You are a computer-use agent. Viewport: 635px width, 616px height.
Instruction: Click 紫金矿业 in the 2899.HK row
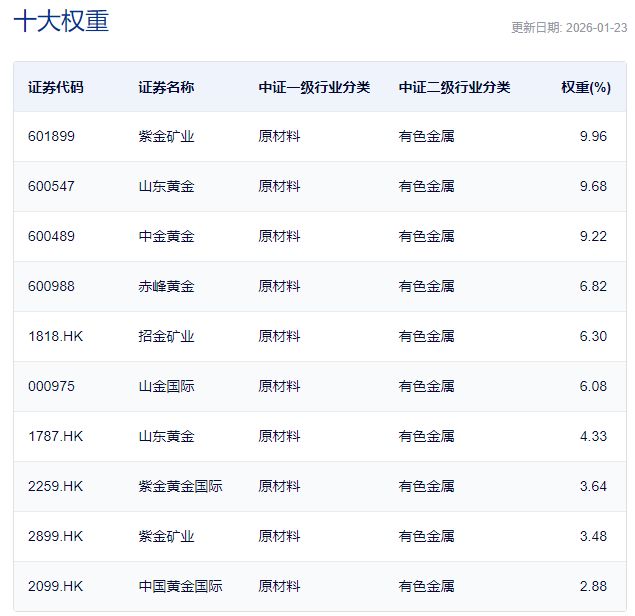[166, 536]
